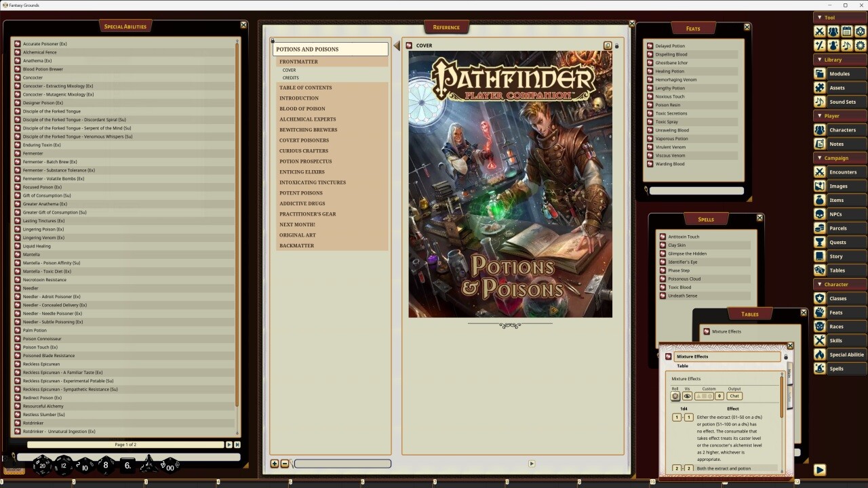The image size is (868, 488).
Task: Open the Table of Contents chapter
Action: pyautogui.click(x=305, y=87)
